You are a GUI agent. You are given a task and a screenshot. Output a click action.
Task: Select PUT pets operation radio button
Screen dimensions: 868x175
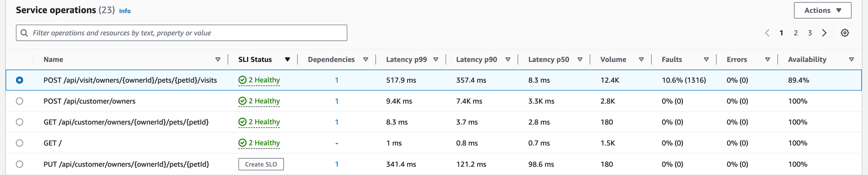[x=20, y=164]
